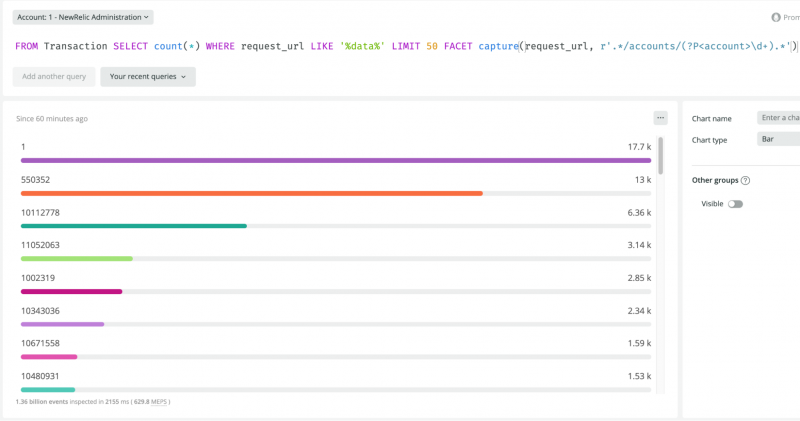Click the orange bar for 550352
Image resolution: width=800 pixels, height=421 pixels.
coord(252,193)
